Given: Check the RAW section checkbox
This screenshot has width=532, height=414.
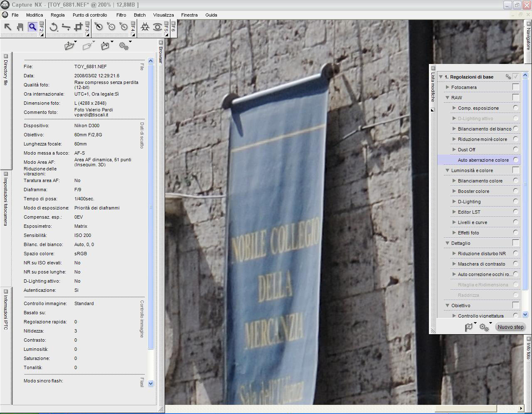Looking at the screenshot, I should (x=516, y=97).
